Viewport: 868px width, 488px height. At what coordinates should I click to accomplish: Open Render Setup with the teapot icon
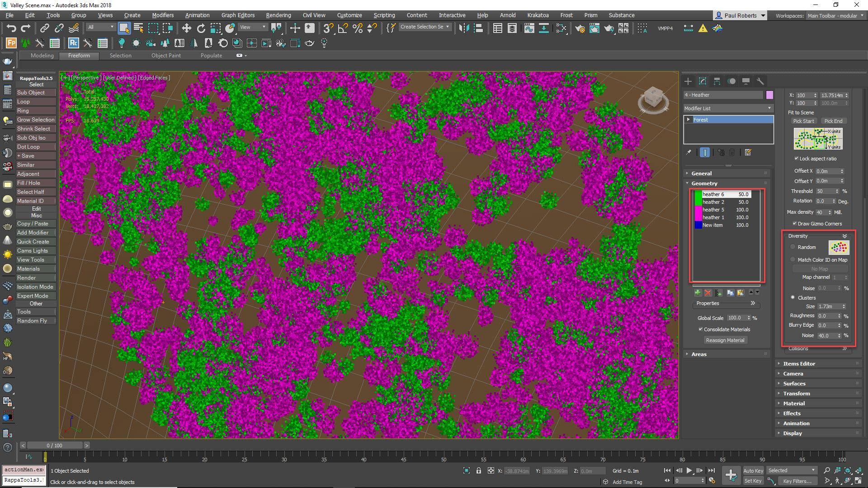click(580, 28)
